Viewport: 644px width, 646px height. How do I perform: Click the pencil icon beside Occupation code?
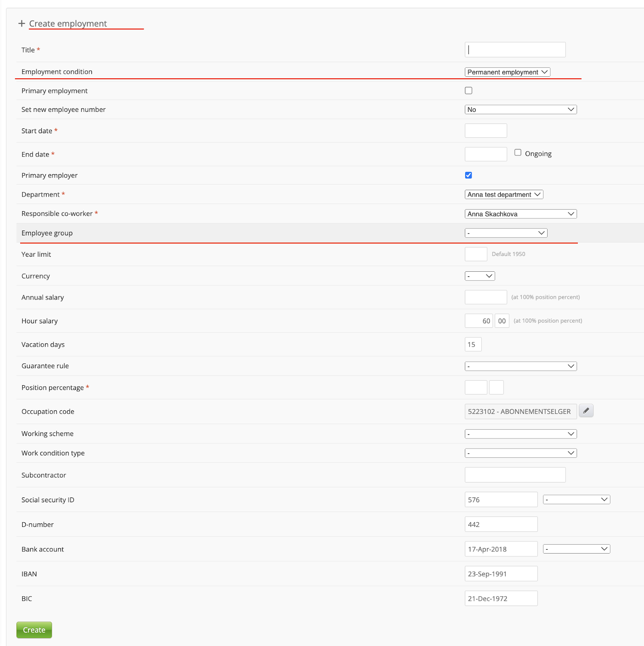(x=586, y=411)
